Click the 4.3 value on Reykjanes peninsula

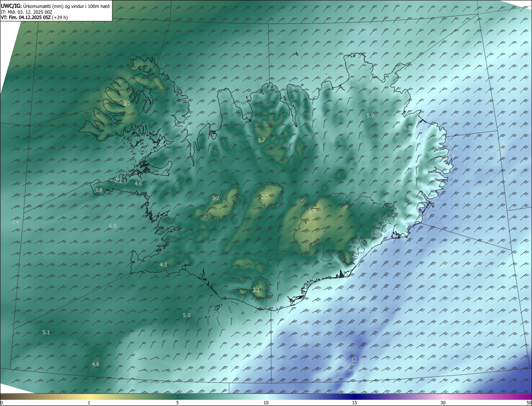pos(163,265)
